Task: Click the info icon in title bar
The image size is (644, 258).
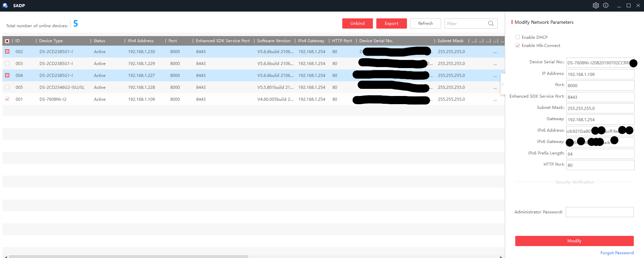Action: (x=606, y=5)
